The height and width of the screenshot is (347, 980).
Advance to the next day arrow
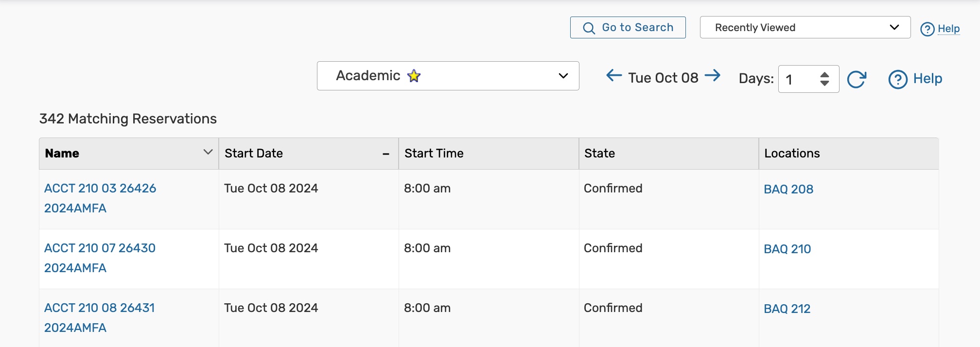(713, 75)
